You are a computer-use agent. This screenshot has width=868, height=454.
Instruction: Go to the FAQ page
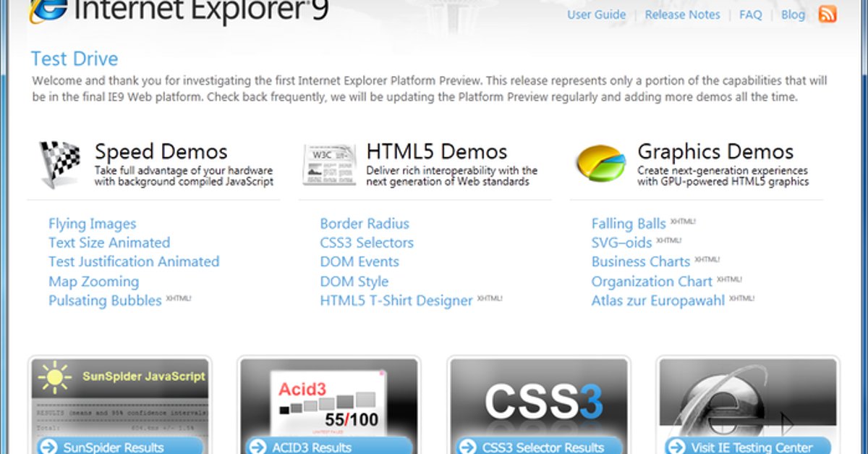click(x=750, y=14)
